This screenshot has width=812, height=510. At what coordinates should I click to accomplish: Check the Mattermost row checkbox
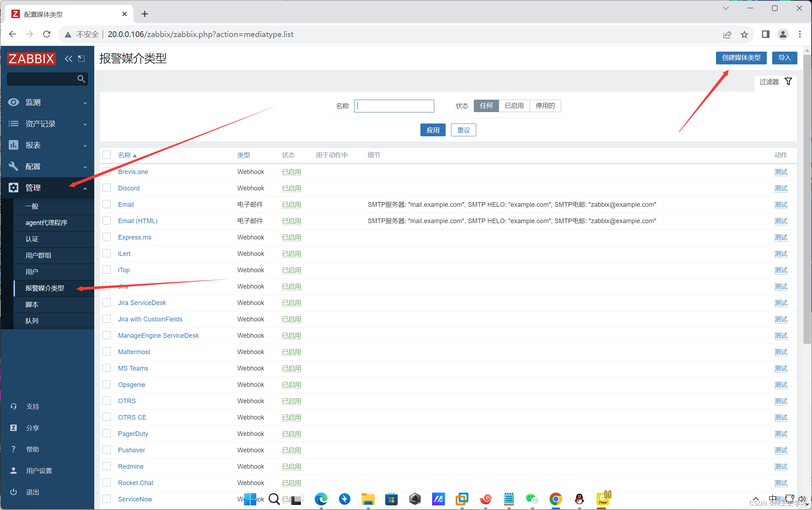[x=107, y=351]
